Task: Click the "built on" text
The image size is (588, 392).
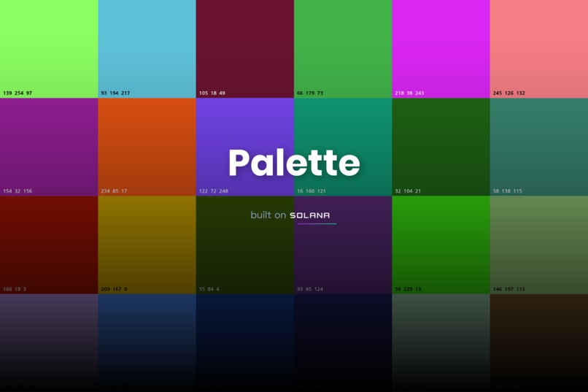Action: (268, 215)
